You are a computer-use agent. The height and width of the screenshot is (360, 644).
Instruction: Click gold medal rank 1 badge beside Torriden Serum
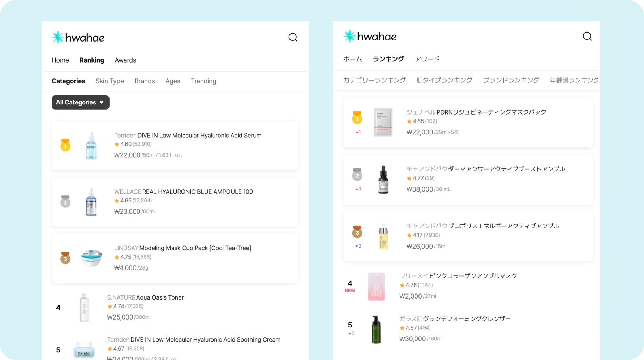65,145
